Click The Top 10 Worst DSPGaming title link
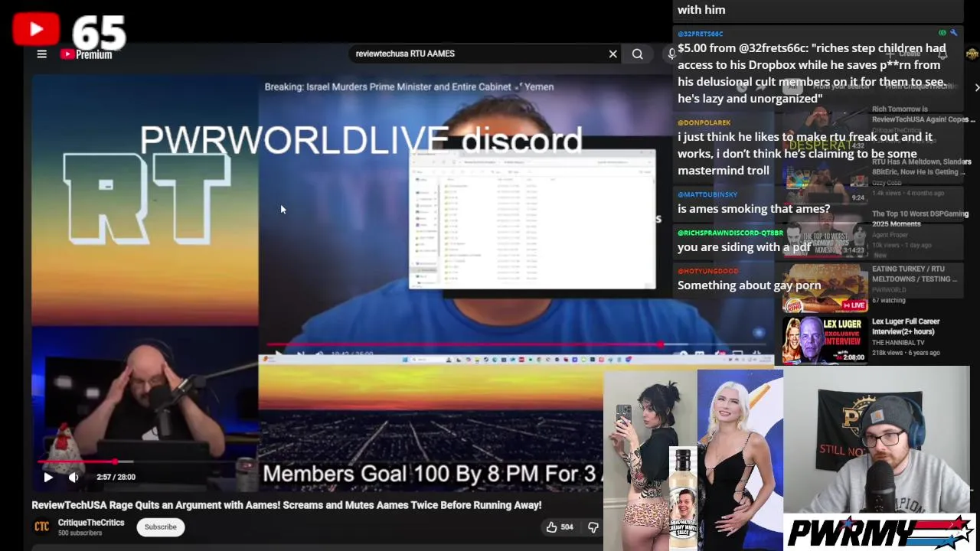 point(920,219)
